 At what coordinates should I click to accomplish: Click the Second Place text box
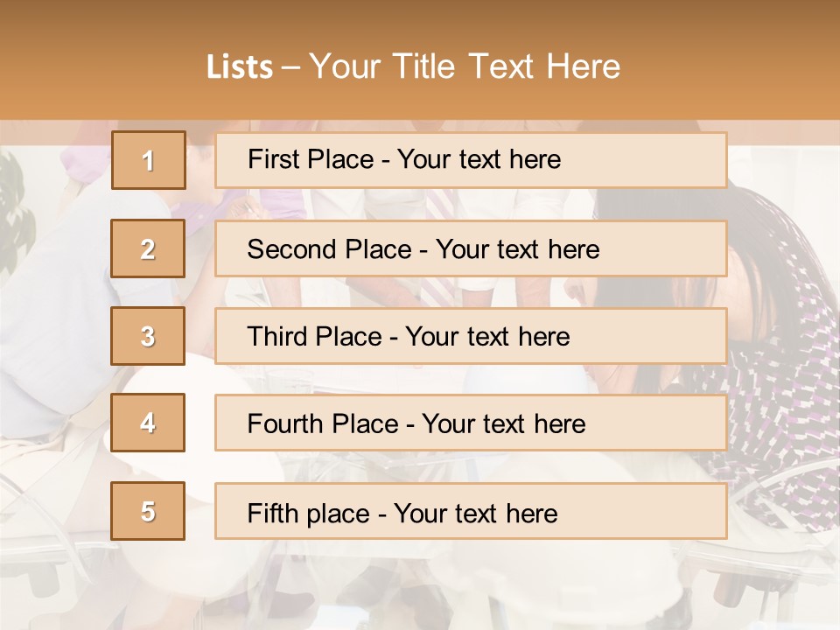[x=471, y=248]
